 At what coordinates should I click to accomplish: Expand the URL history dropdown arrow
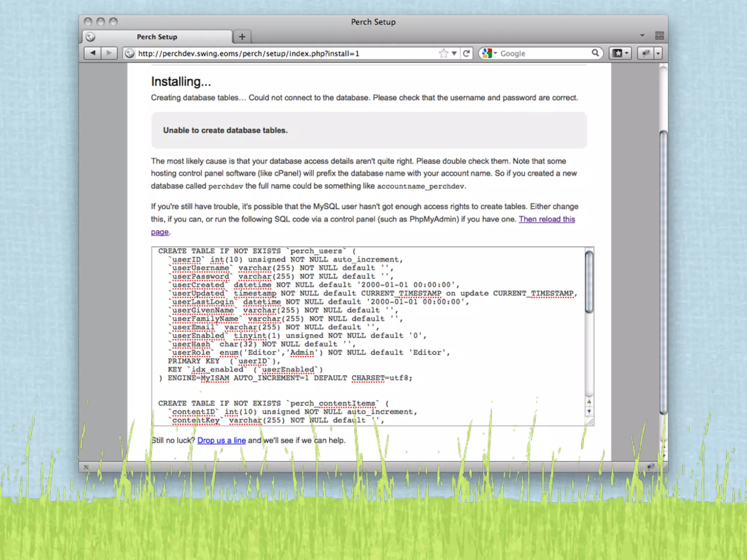tap(454, 54)
